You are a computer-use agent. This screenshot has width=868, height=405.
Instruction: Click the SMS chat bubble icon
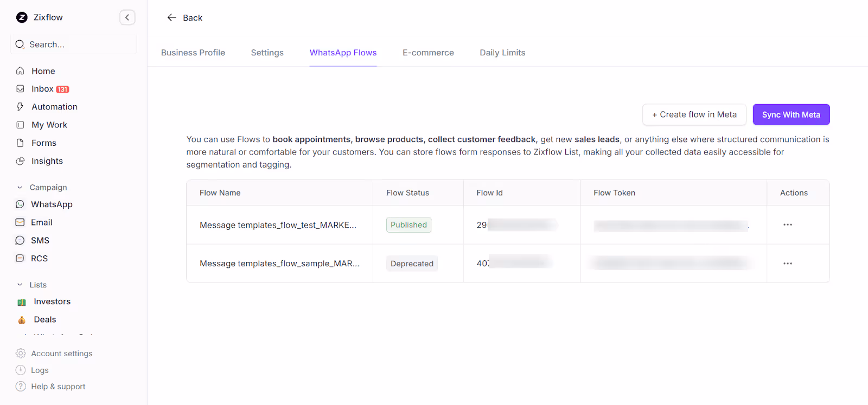coord(20,240)
